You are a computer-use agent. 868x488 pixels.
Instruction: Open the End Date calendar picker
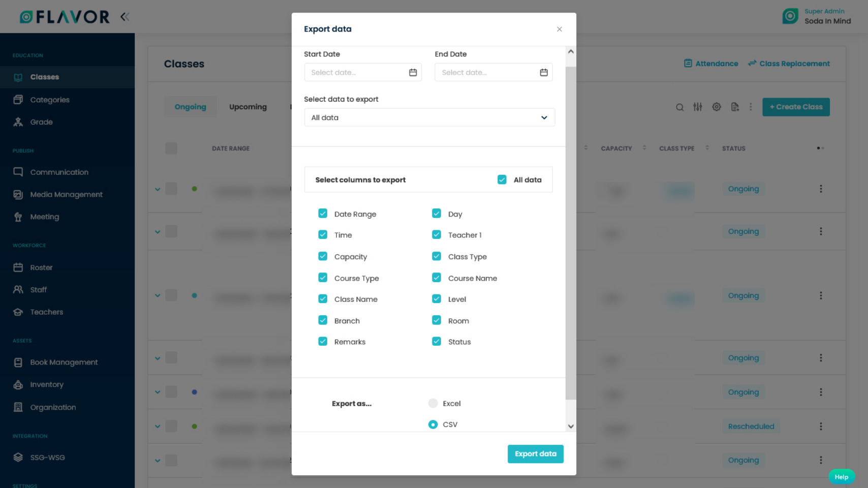(x=543, y=72)
